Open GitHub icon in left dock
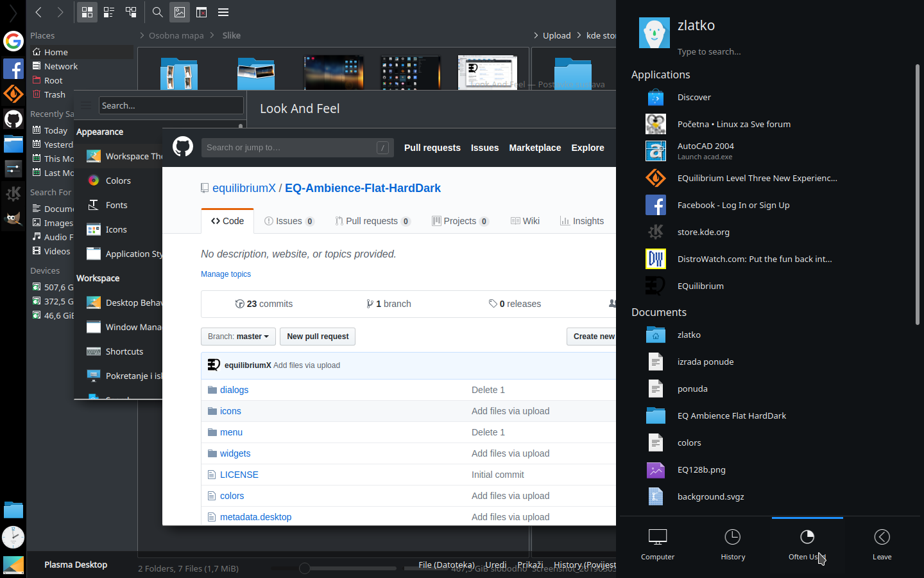This screenshot has width=924, height=578. click(13, 119)
